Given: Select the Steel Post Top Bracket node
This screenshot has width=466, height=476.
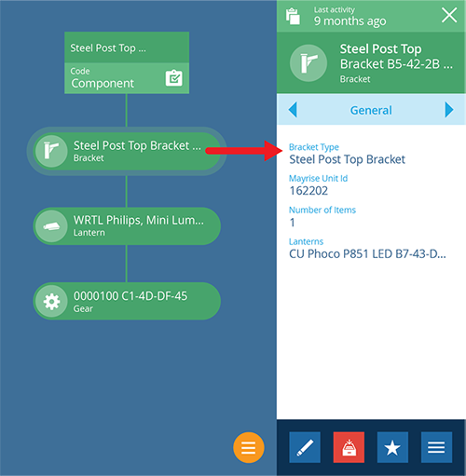Looking at the screenshot, I should point(127,151).
